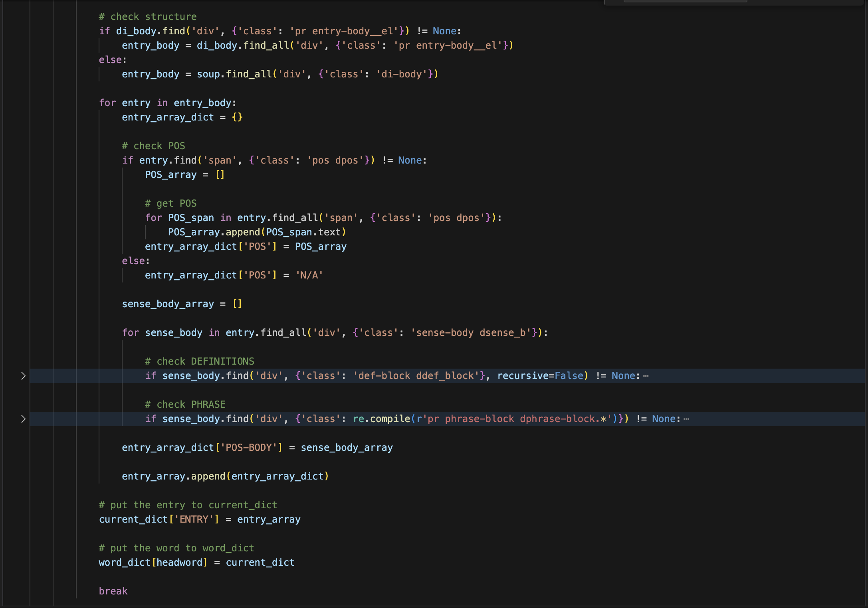The image size is (868, 608).
Task: Click the soup.find_all call
Action: click(234, 74)
